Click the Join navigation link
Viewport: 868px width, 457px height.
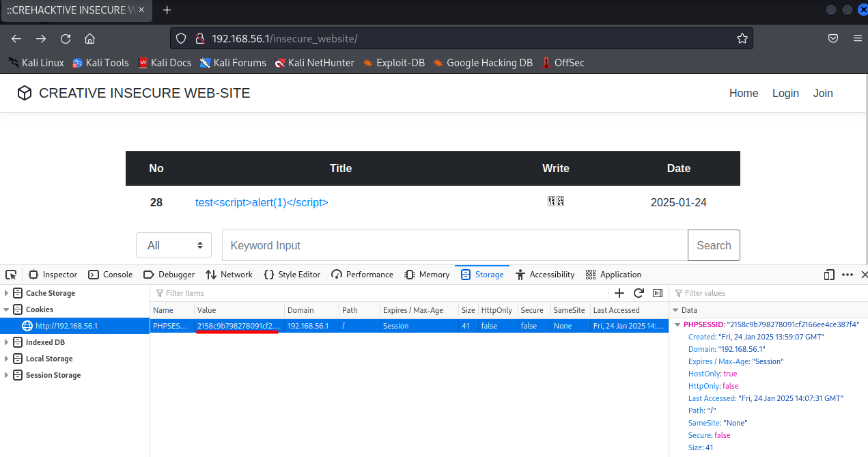coord(823,94)
